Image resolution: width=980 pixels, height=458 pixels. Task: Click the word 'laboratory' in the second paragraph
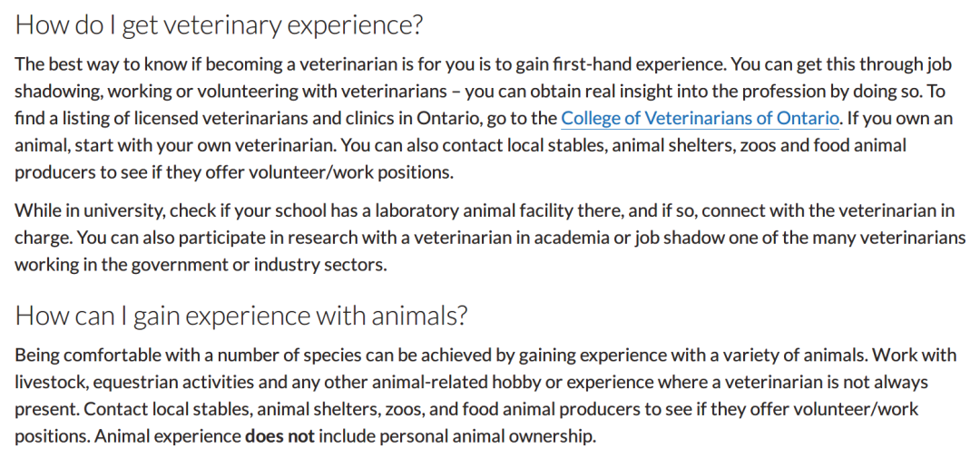tap(416, 210)
